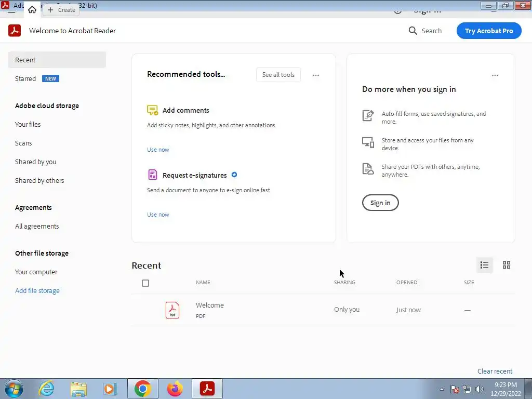Click 'Only you' in the Welcome row
This screenshot has width=532, height=399.
[347, 310]
